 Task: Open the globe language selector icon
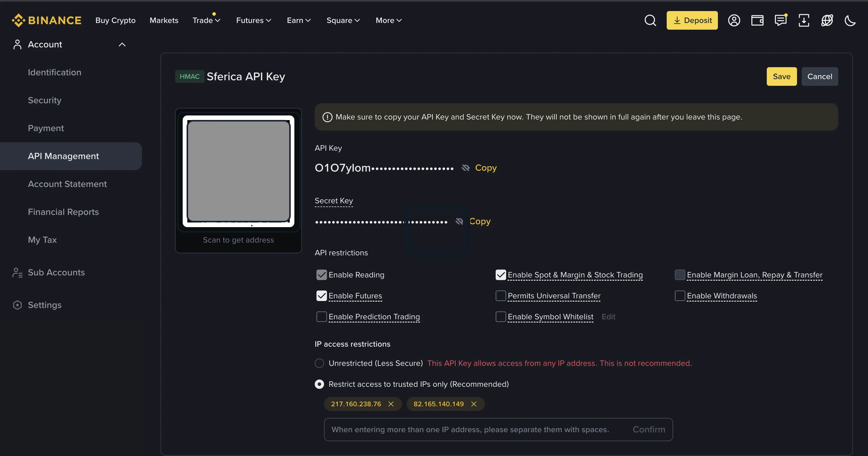(x=827, y=20)
